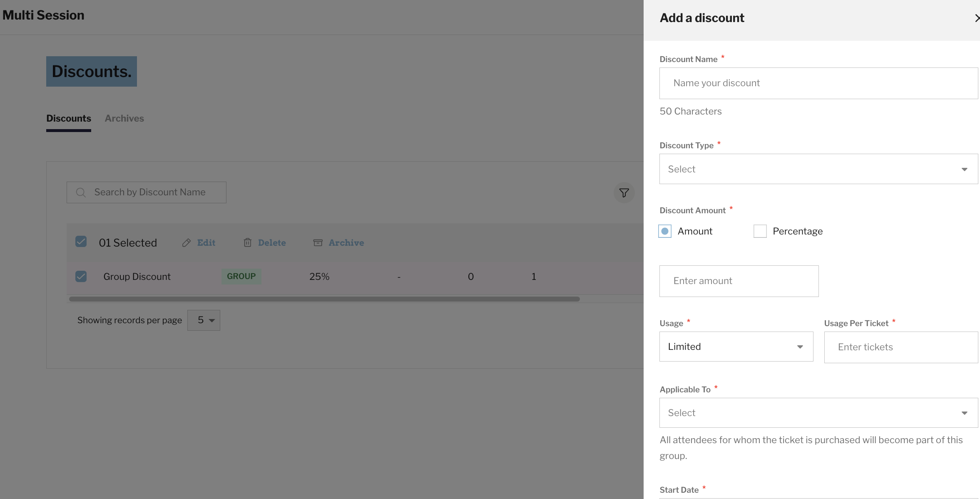Open the Usage Limited dropdown

[x=736, y=347]
